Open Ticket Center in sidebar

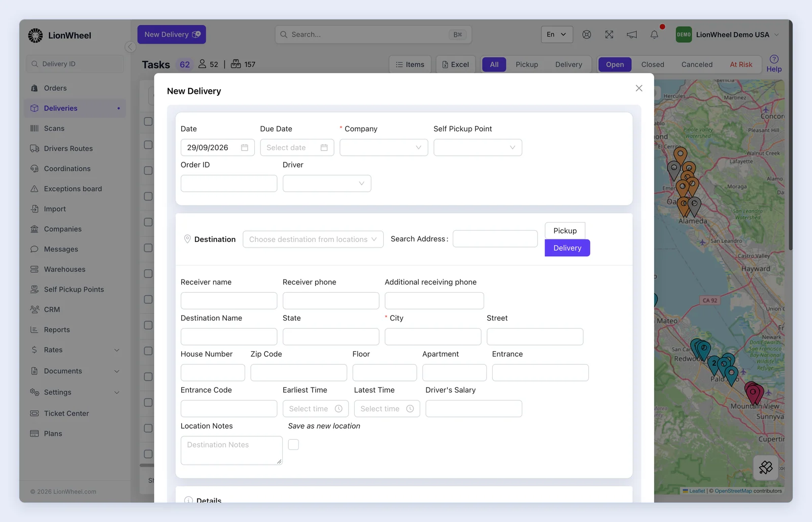pyautogui.click(x=75, y=413)
